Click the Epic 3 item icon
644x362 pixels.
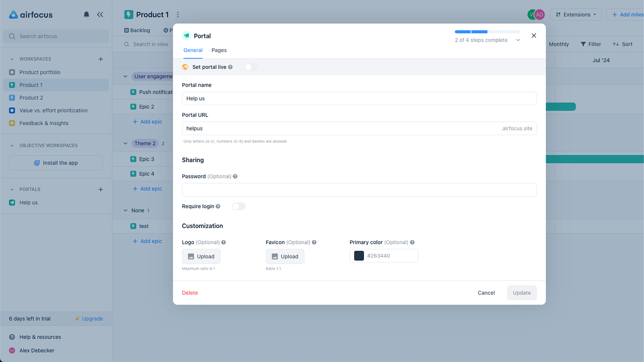[133, 159]
